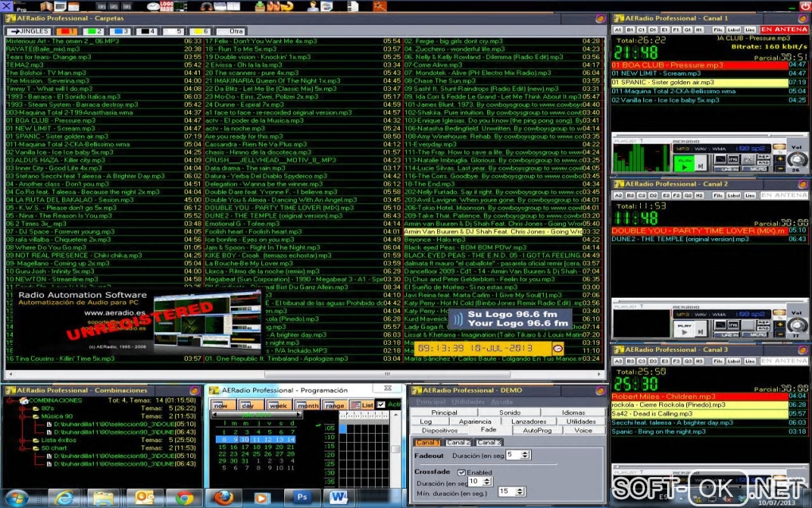Toggle FX button in Canal 1 player
This screenshot has height=508, width=812.
click(x=748, y=160)
